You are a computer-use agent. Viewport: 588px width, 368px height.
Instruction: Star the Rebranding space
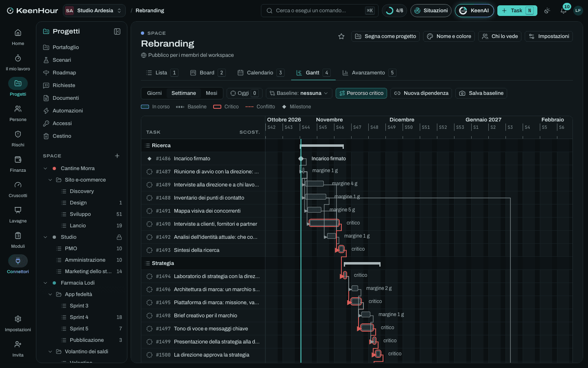pos(341,36)
